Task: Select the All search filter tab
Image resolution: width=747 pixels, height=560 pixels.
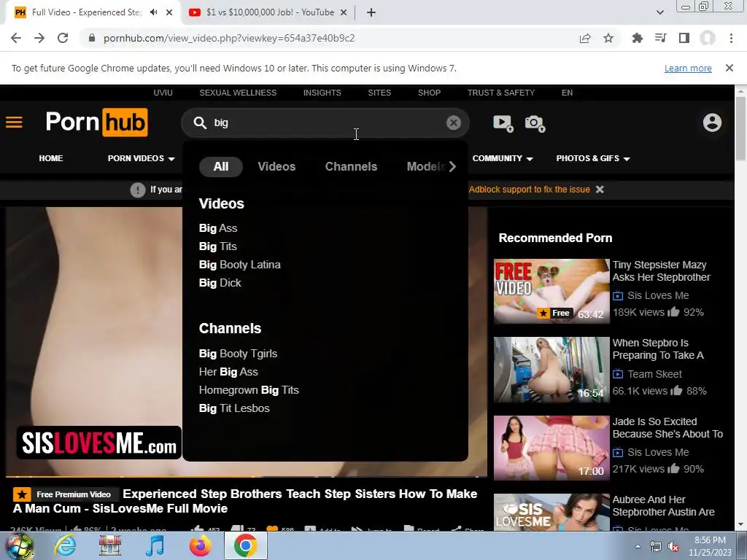Action: click(220, 167)
